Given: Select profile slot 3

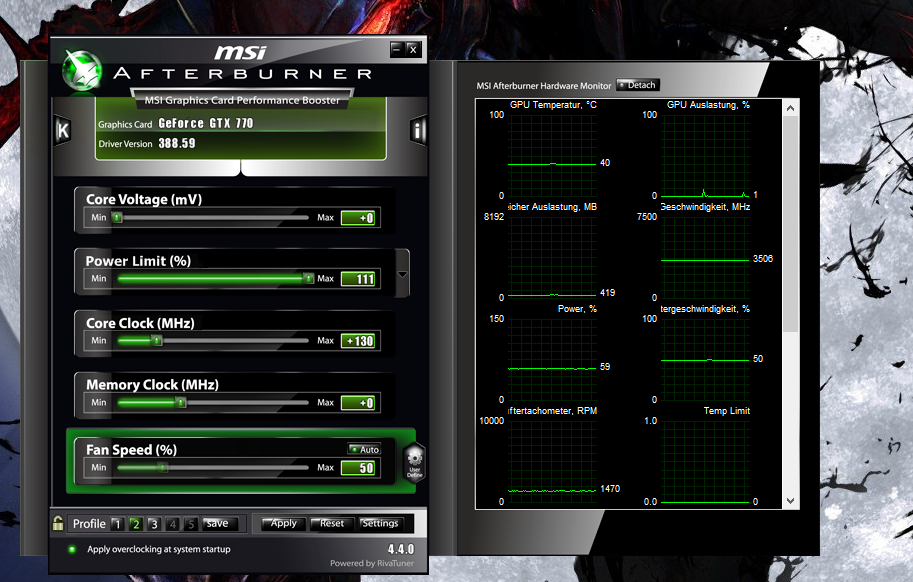Looking at the screenshot, I should click(154, 524).
